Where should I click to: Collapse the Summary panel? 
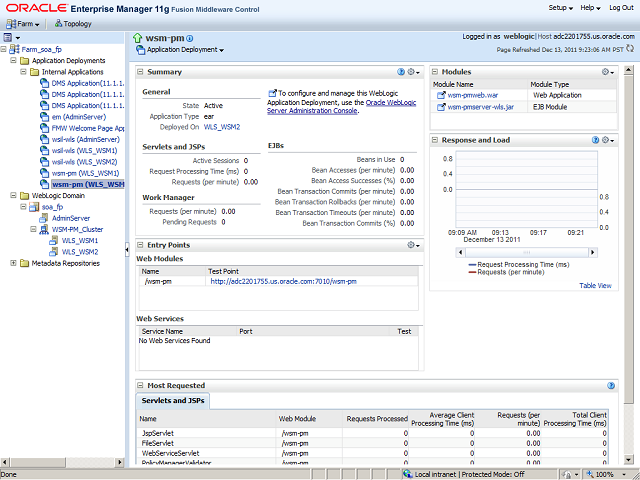point(141,72)
